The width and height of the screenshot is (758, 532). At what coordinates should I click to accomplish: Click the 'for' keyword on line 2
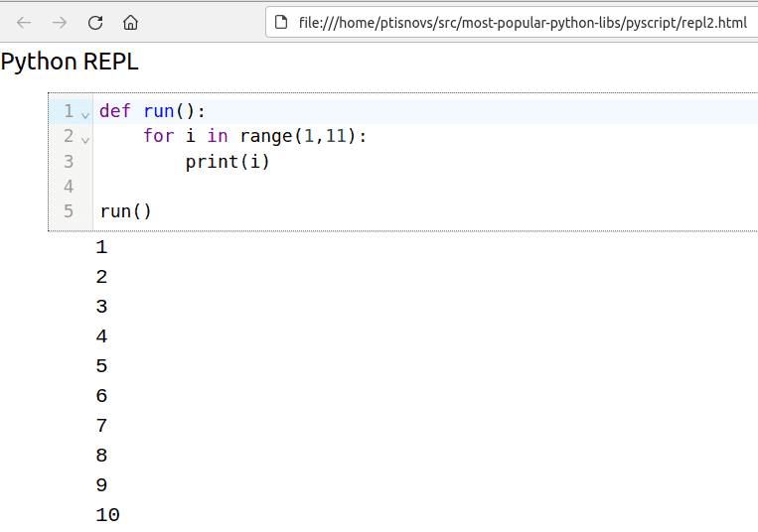click(159, 136)
